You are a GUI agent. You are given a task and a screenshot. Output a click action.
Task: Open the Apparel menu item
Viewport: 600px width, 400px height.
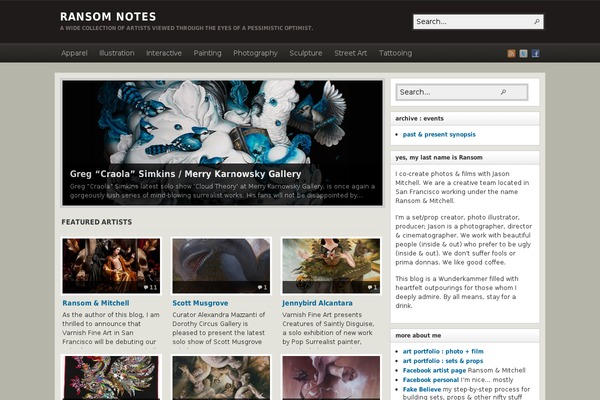pyautogui.click(x=74, y=53)
